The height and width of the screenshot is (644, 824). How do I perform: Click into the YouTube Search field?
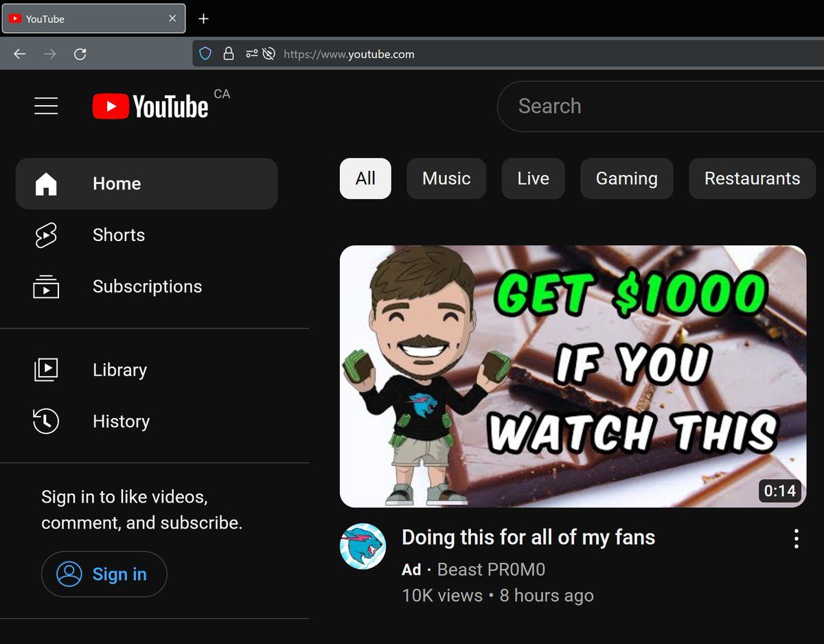point(661,106)
